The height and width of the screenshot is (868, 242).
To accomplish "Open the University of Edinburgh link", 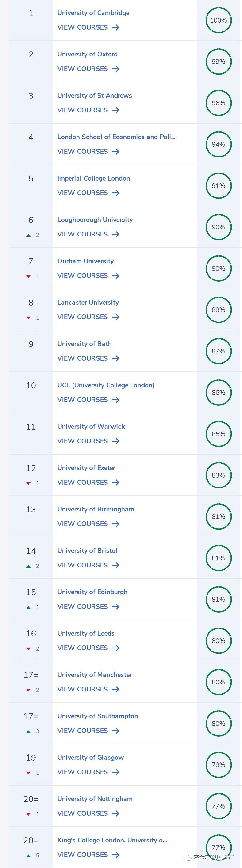I will click(92, 592).
